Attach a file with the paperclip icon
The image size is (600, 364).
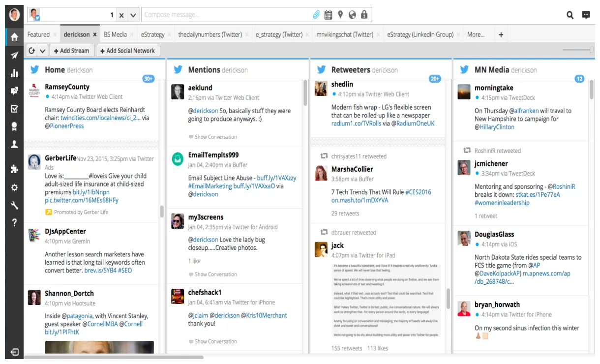315,14
